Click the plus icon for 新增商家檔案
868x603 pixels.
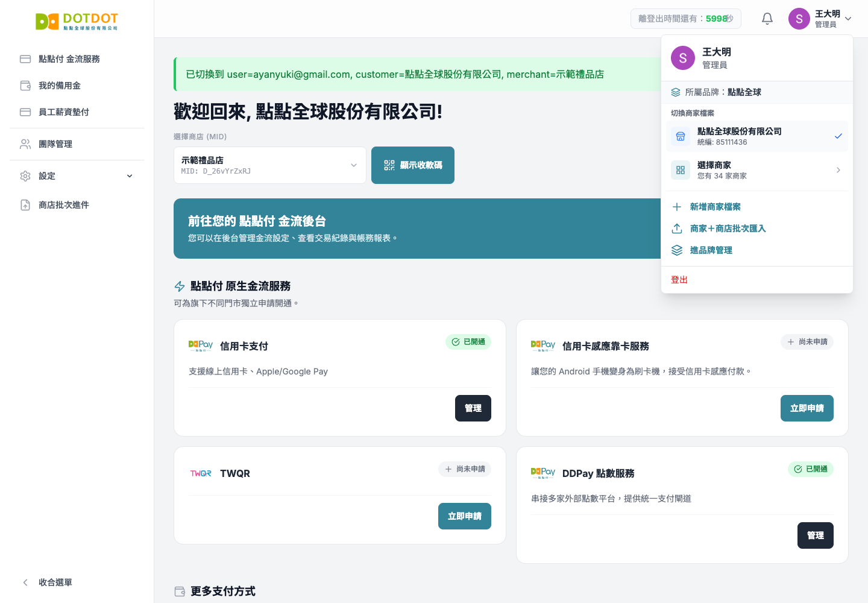click(677, 207)
